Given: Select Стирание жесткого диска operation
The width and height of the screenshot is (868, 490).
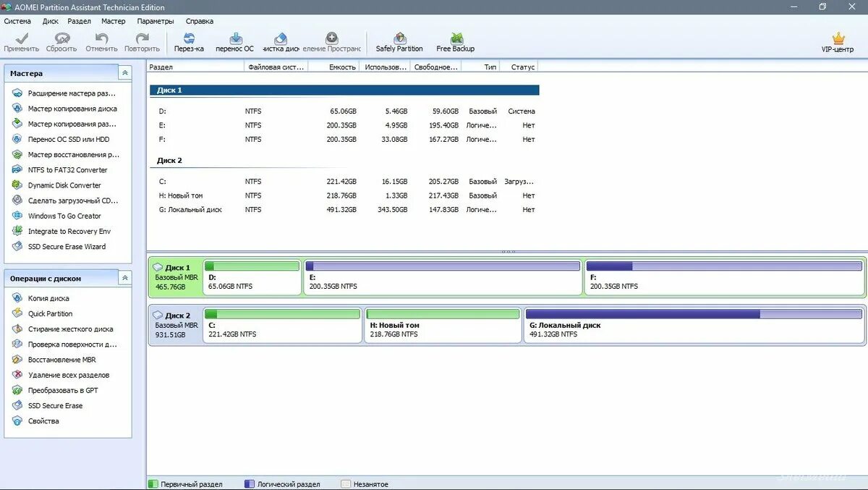Looking at the screenshot, I should point(62,329).
